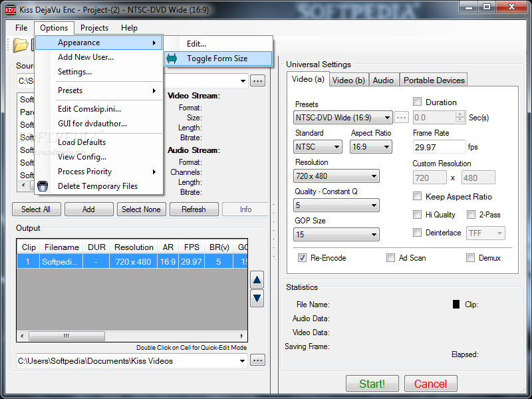
Task: Click the Frame Rate 29.97 field
Action: 439,147
